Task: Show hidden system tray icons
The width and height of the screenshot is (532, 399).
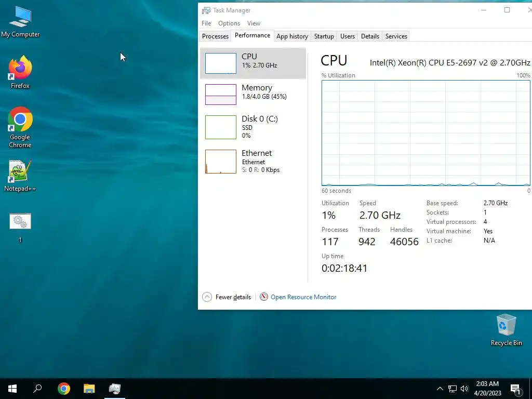Action: click(x=440, y=389)
